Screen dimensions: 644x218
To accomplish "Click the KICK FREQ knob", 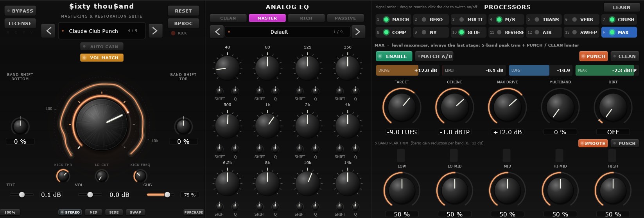I will point(140,176).
